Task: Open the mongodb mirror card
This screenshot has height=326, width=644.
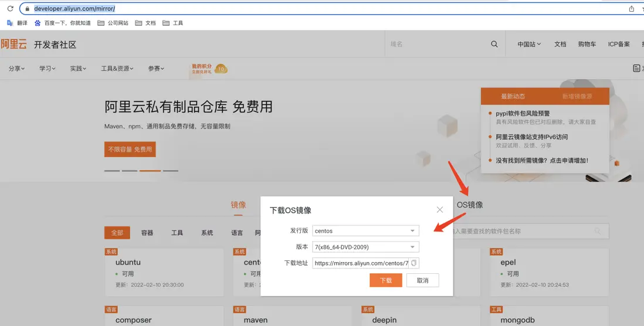Action: (549, 315)
